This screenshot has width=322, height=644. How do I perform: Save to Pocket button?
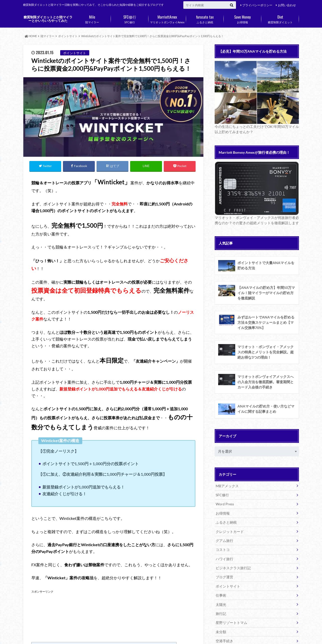click(x=180, y=166)
